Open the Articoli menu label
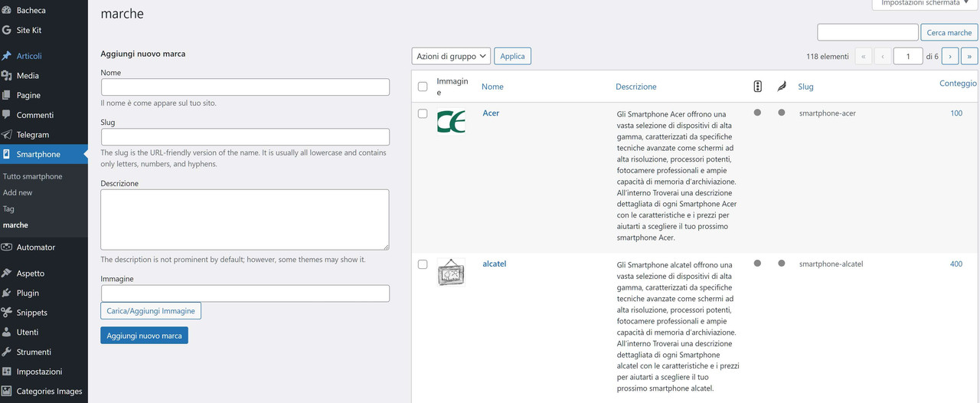The image size is (980, 403). click(29, 56)
